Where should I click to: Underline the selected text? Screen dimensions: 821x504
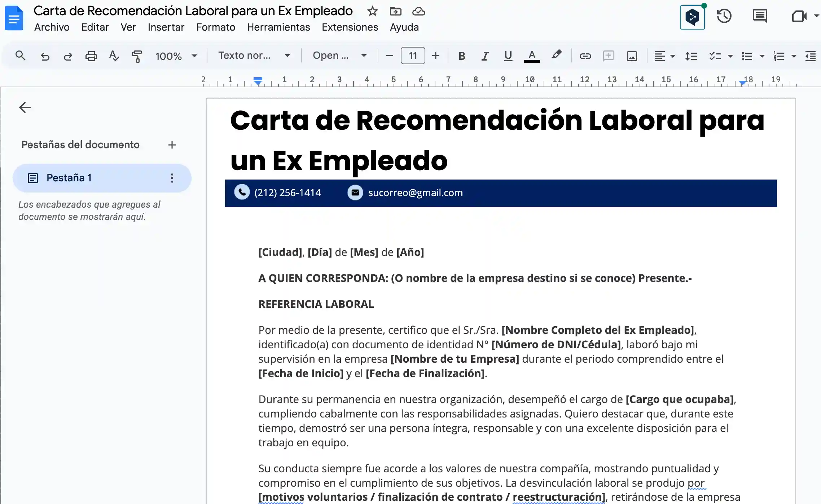[x=508, y=56]
